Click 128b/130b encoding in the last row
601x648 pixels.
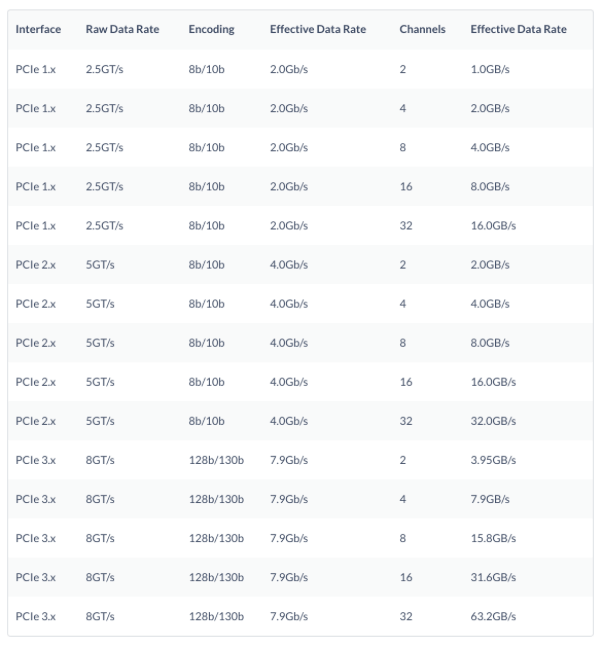point(216,616)
